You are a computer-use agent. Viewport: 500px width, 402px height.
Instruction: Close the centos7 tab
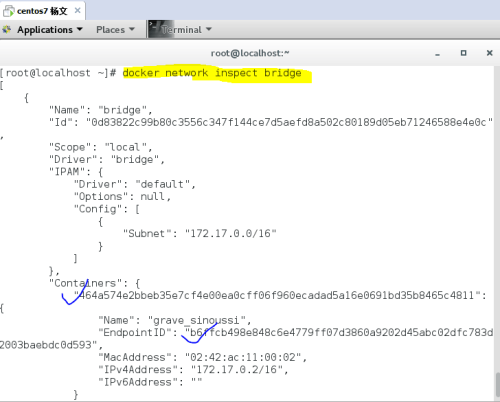77,11
